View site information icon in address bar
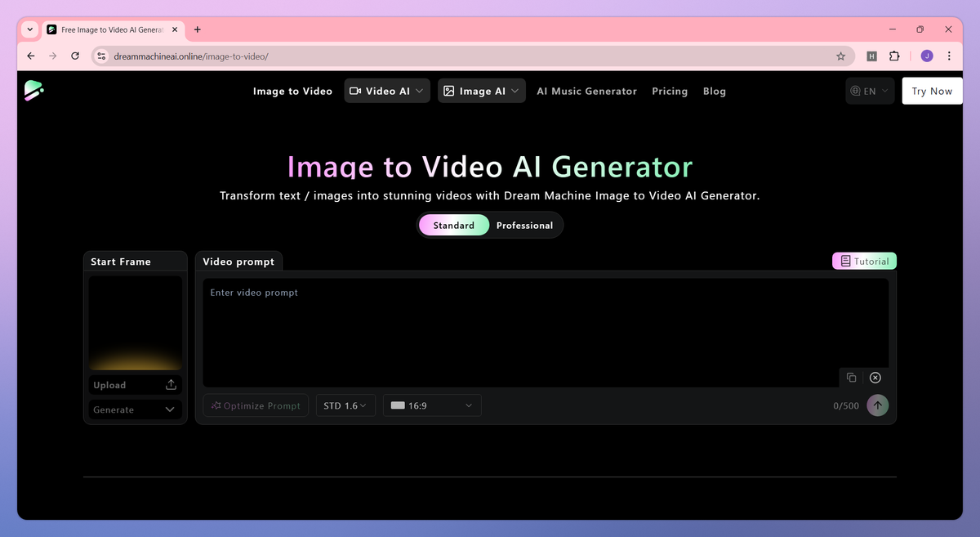The height and width of the screenshot is (537, 980). coord(101,56)
